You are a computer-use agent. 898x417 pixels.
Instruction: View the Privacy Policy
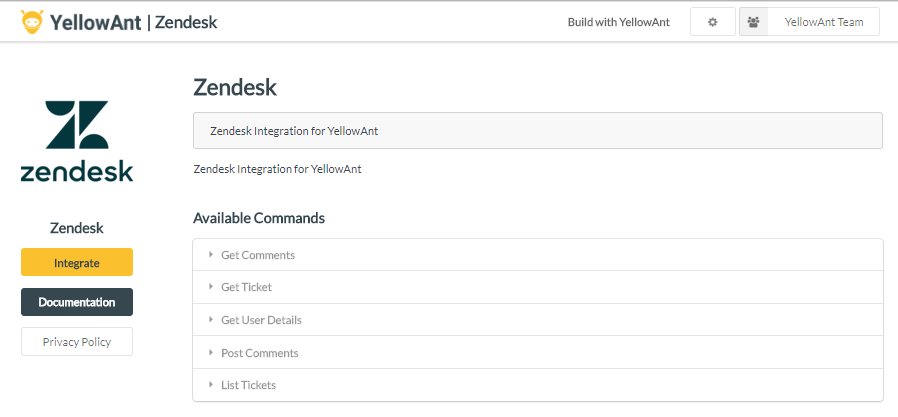point(77,342)
